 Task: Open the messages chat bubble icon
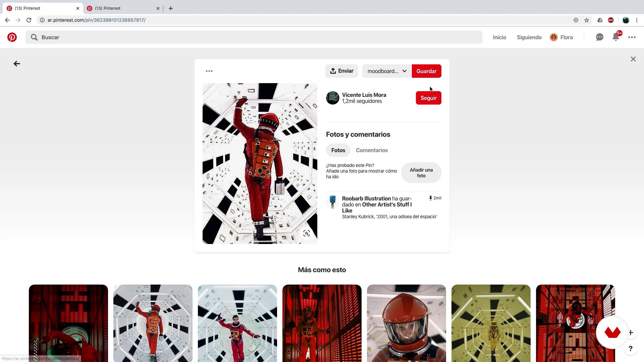coord(600,37)
